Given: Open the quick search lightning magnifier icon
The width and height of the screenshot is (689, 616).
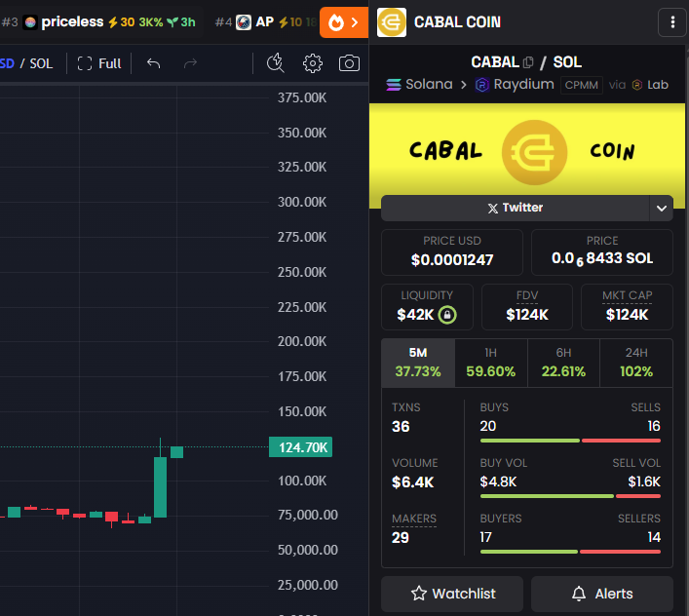Looking at the screenshot, I should pyautogui.click(x=276, y=62).
